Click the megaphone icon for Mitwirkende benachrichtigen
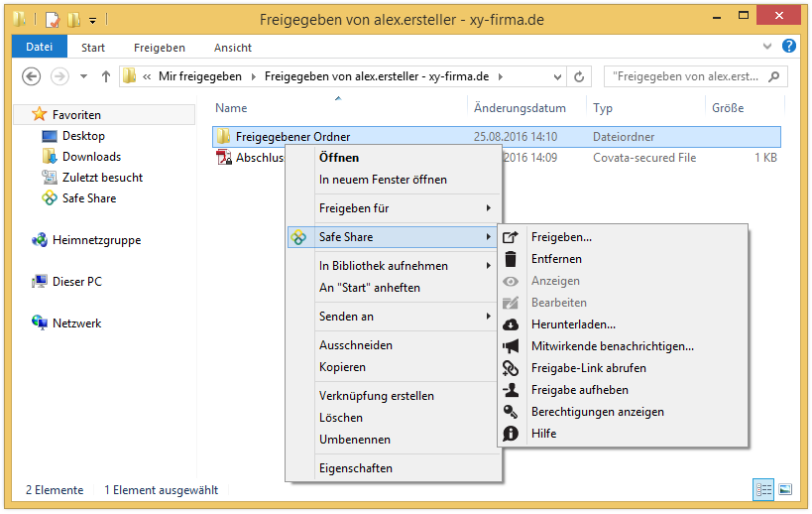This screenshot has height=514, width=812. [x=510, y=346]
